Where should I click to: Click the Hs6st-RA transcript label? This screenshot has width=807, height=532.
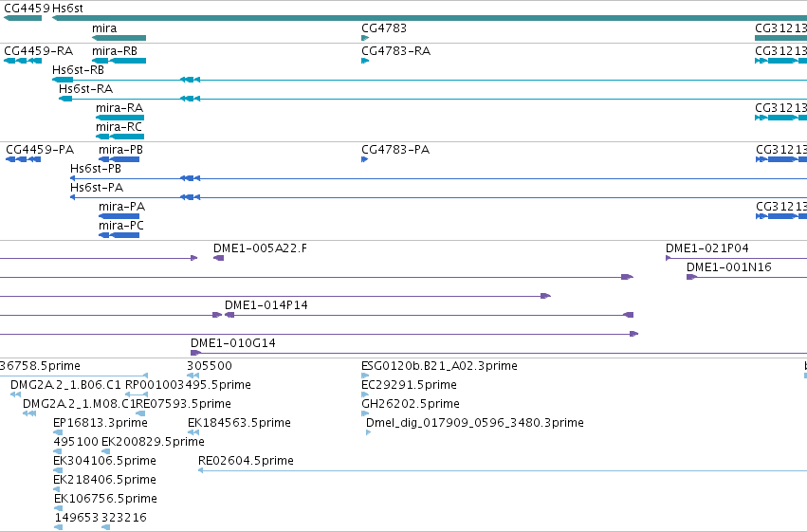(85, 89)
